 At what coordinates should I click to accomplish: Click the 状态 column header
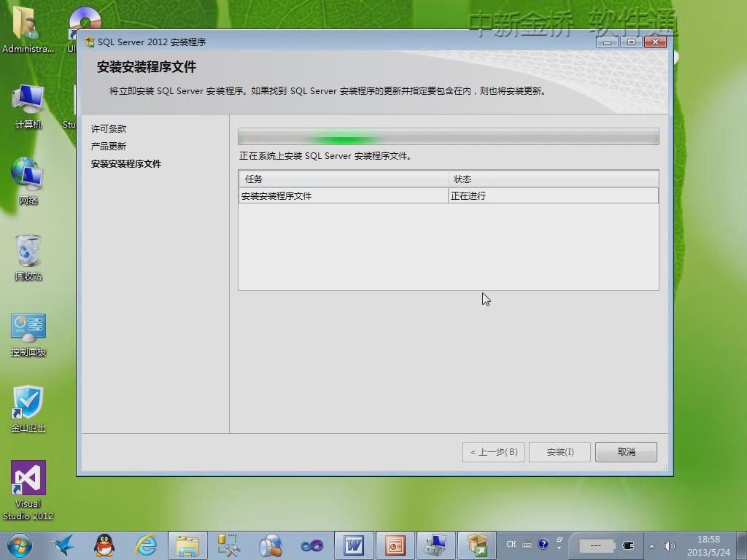click(x=553, y=179)
